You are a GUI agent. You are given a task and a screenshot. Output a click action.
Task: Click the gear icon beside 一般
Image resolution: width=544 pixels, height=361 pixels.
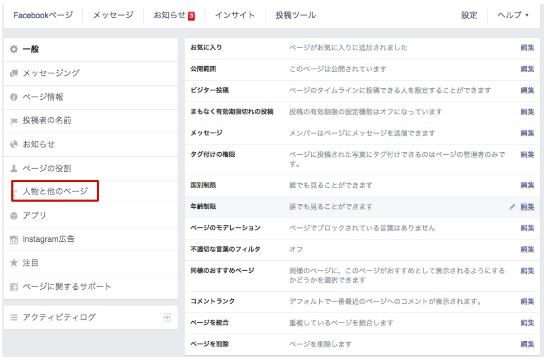point(14,49)
